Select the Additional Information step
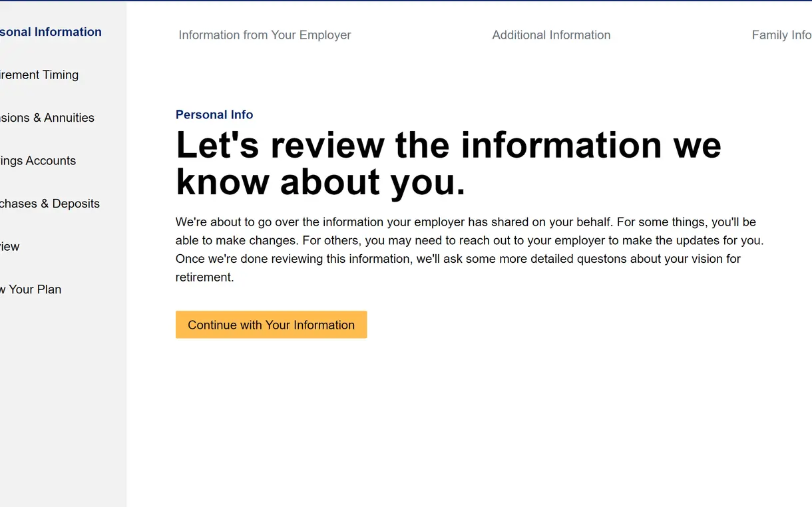Image resolution: width=812 pixels, height=507 pixels. [551, 35]
